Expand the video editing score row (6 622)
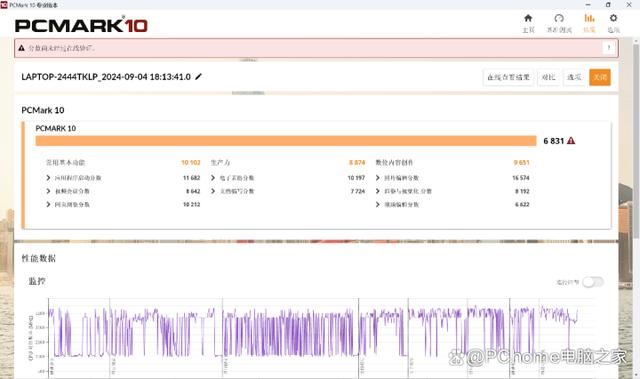The image size is (640, 379). (x=452, y=204)
